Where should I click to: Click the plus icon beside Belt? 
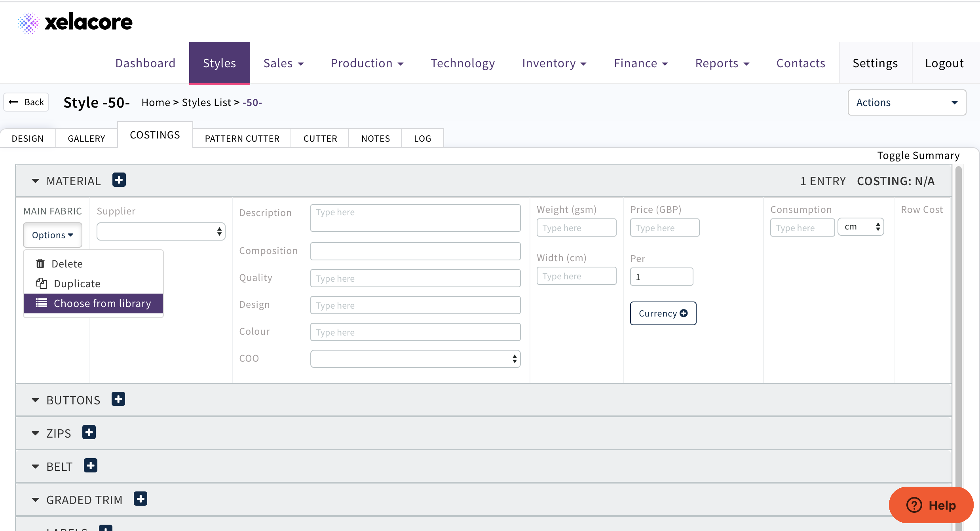(91, 466)
